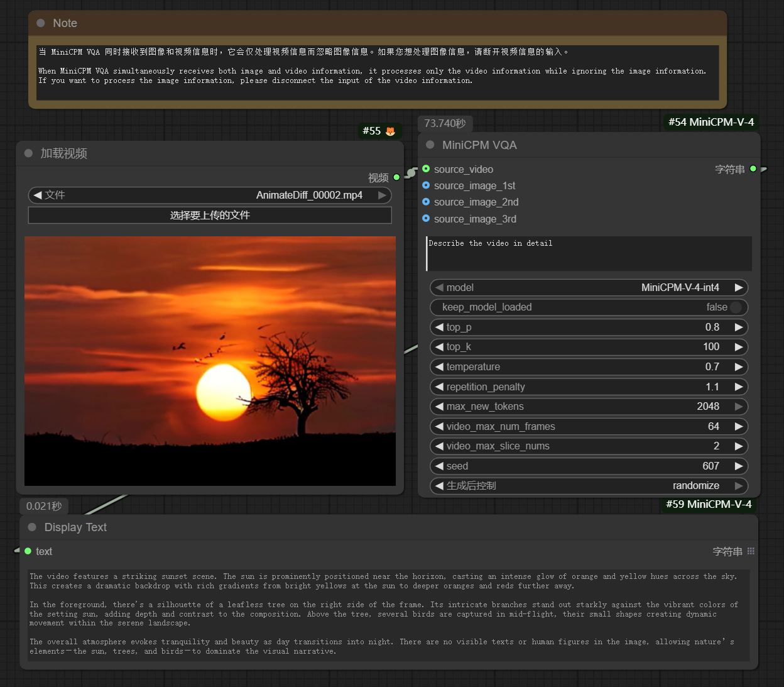This screenshot has width=784, height=687.
Task: Decrease video_max_slice_nums value
Action: click(439, 446)
